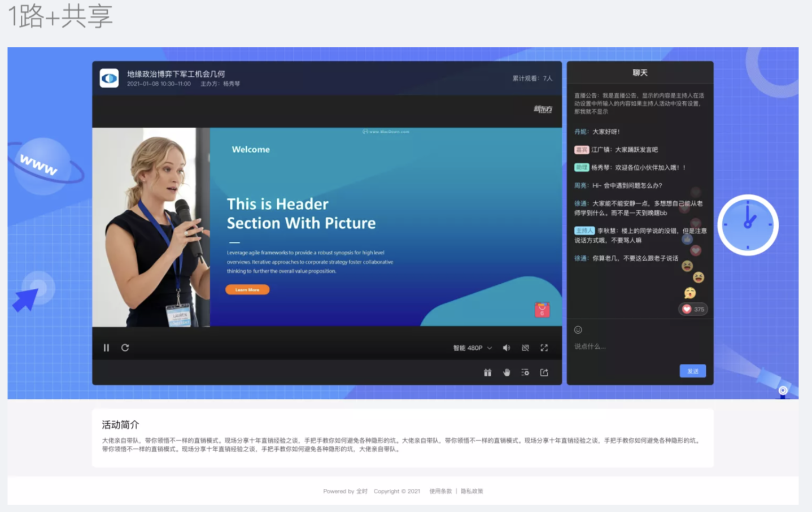Click the raise hand icon
812x512 pixels.
507,372
